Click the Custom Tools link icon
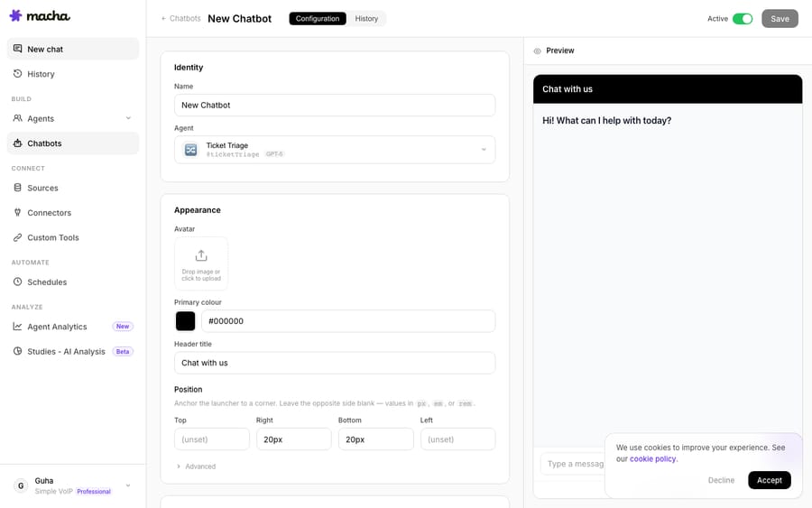Image resolution: width=812 pixels, height=508 pixels. 18,237
